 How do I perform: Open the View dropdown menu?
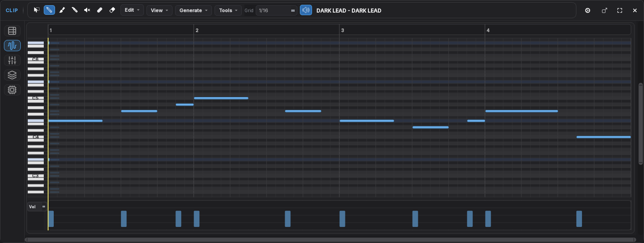tap(159, 10)
